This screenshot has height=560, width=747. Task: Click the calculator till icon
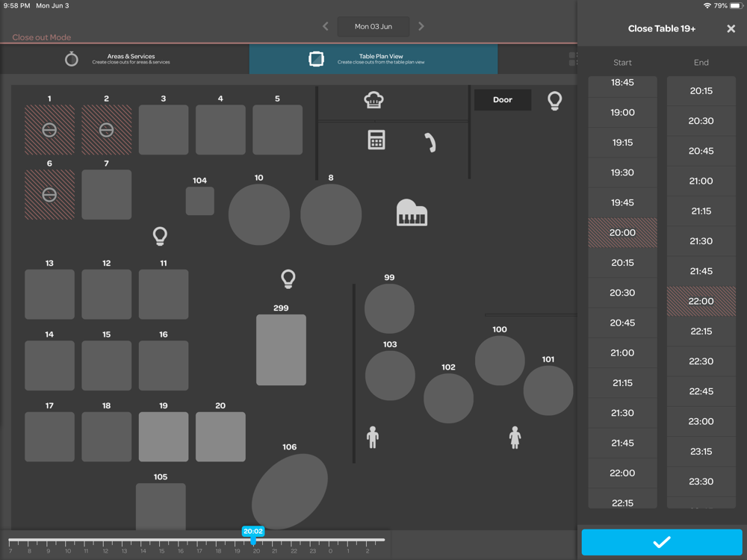(x=376, y=140)
